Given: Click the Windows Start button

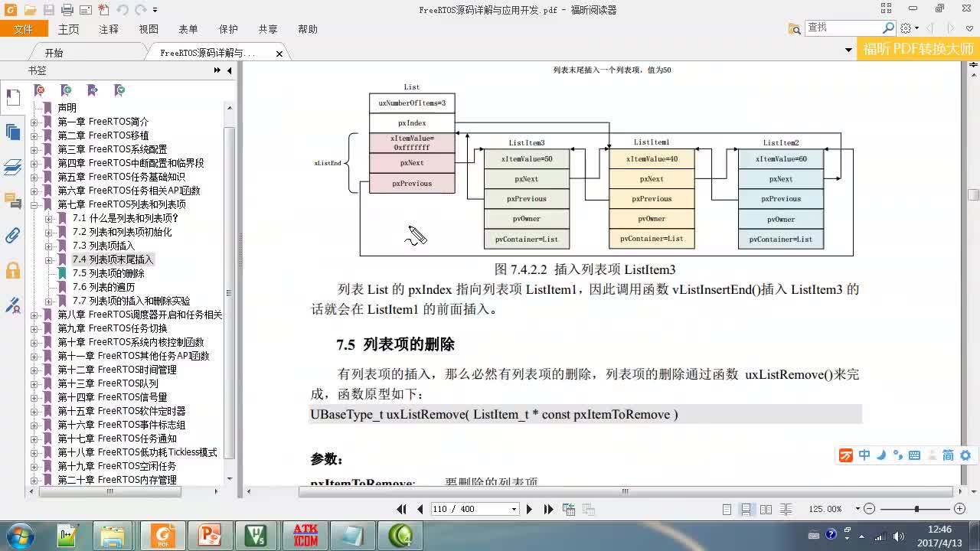Looking at the screenshot, I should coord(19,535).
